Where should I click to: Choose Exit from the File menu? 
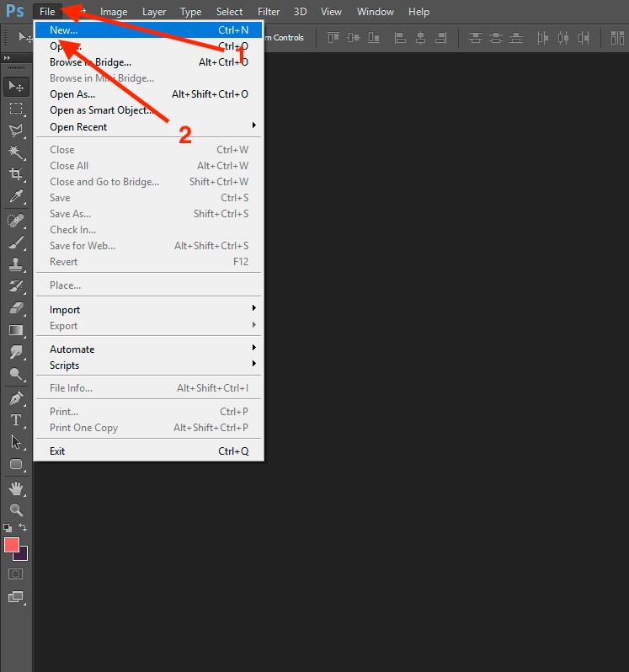(149, 451)
